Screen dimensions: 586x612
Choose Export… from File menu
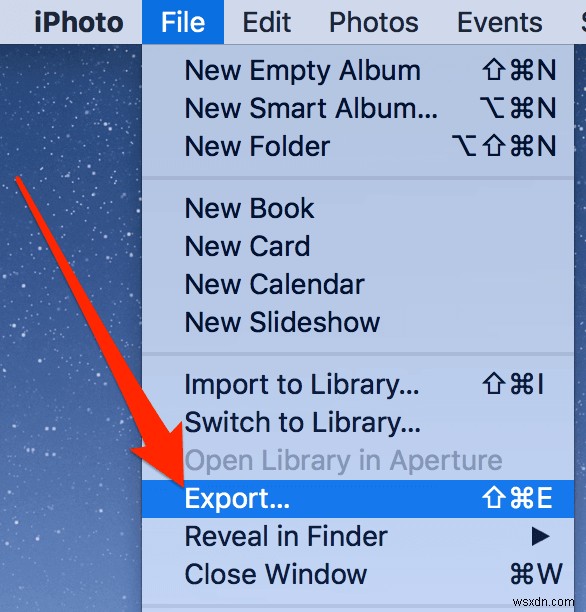(358, 499)
